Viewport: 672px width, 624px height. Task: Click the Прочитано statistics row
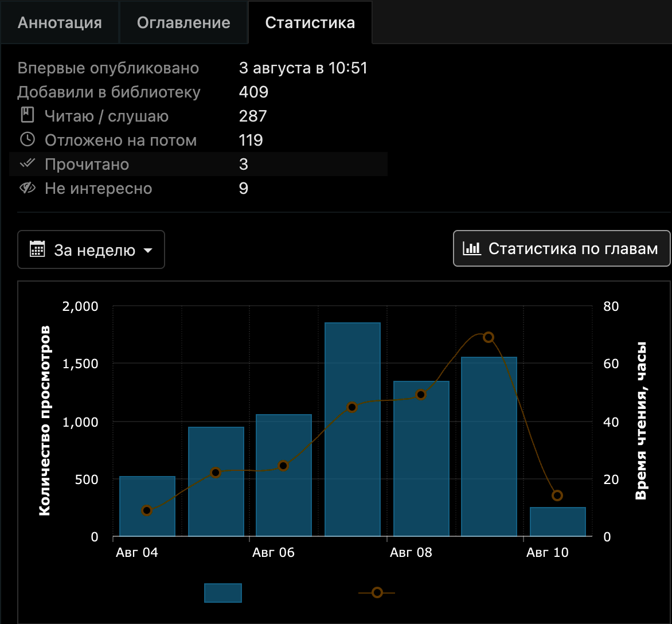point(198,164)
